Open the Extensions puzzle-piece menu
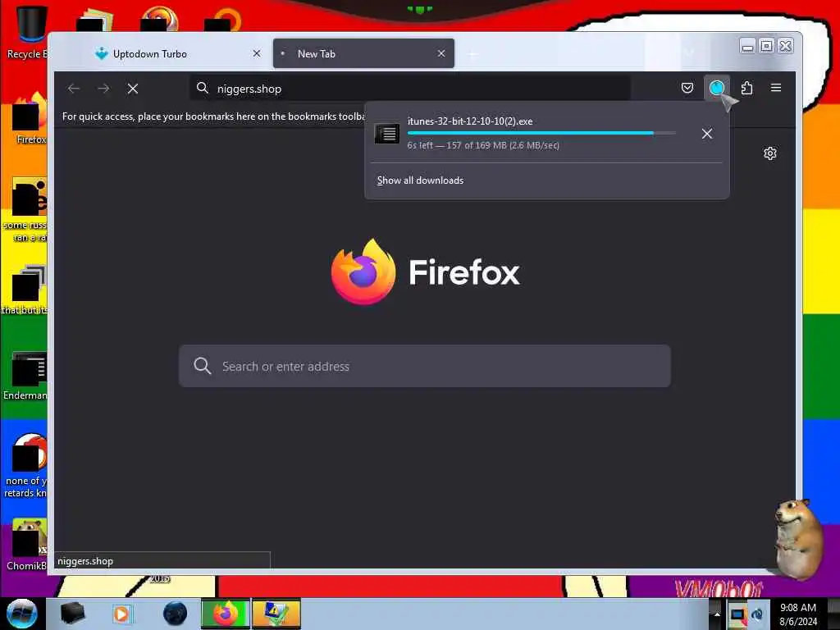 coord(746,88)
